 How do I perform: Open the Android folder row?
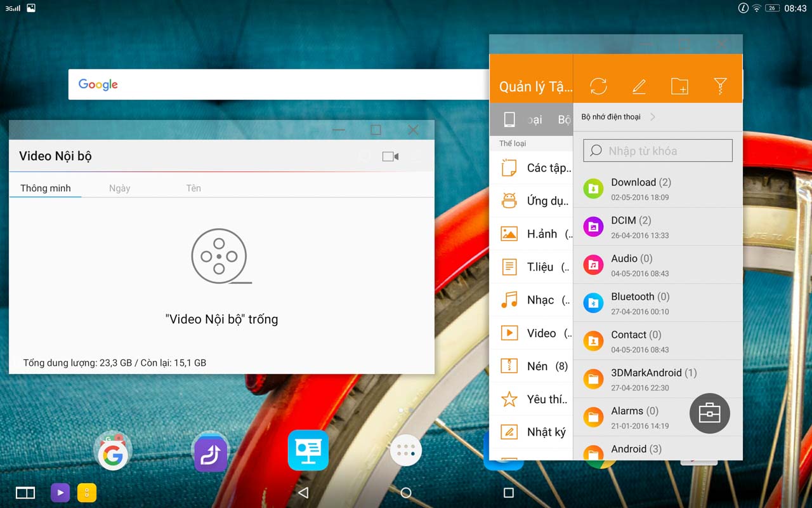(x=658, y=448)
